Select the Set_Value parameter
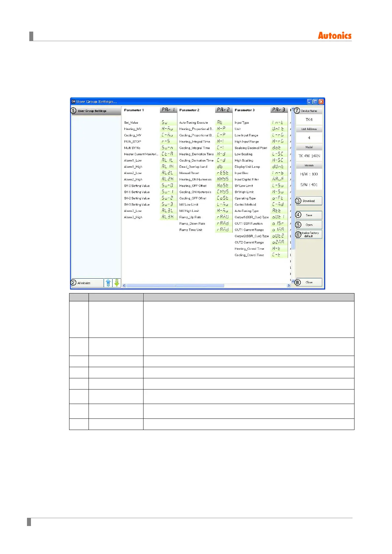Screen dimensions: 392x554 coord(131,123)
